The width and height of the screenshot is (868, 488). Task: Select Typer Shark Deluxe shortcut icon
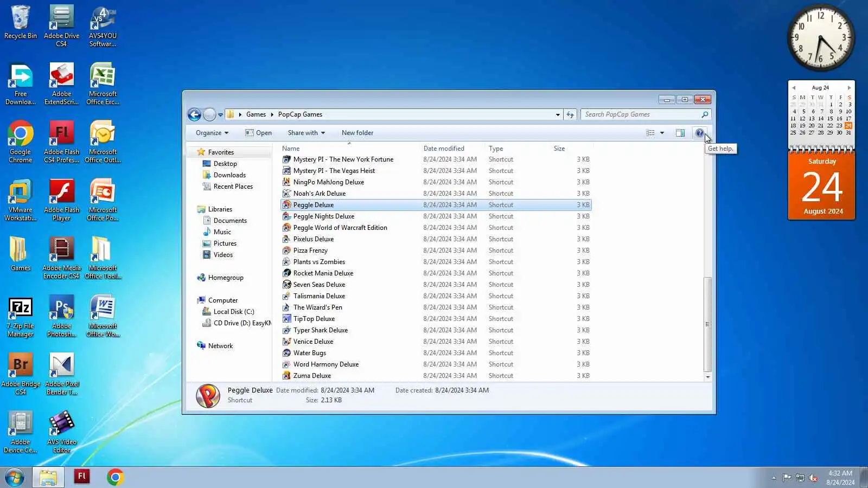click(287, 330)
